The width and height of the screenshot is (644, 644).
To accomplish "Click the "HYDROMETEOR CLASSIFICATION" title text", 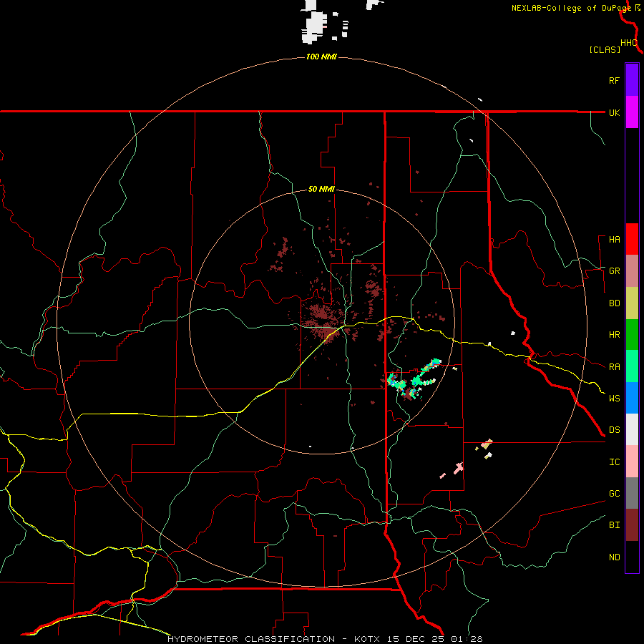I will [251, 639].
